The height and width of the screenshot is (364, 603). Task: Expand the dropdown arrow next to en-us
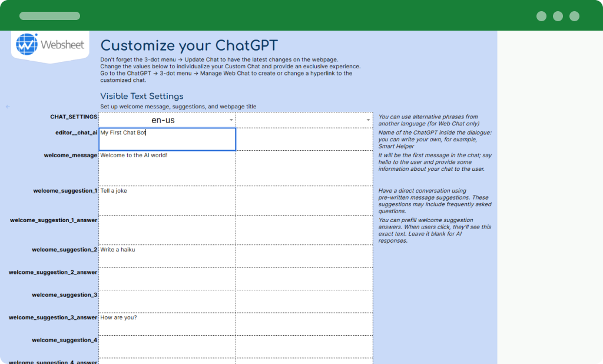[230, 120]
